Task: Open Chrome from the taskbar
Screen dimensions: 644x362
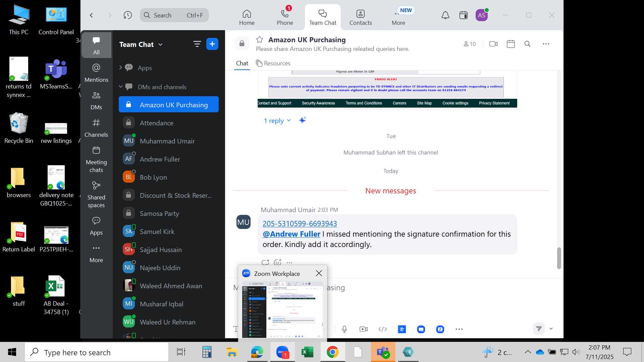Action: pos(332,352)
